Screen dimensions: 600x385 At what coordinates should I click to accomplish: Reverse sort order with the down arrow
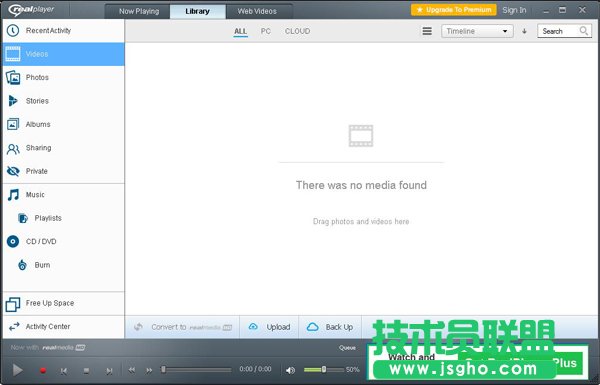coord(524,31)
